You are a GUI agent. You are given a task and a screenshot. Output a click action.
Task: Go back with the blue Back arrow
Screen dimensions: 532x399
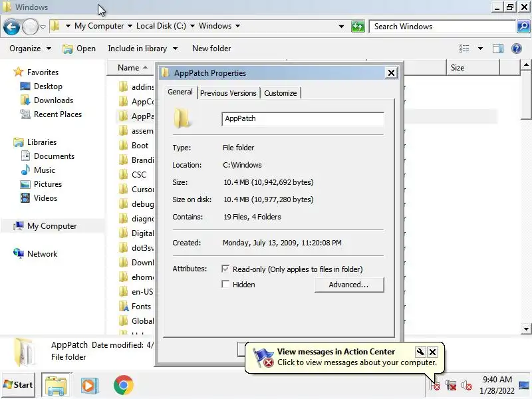click(11, 27)
